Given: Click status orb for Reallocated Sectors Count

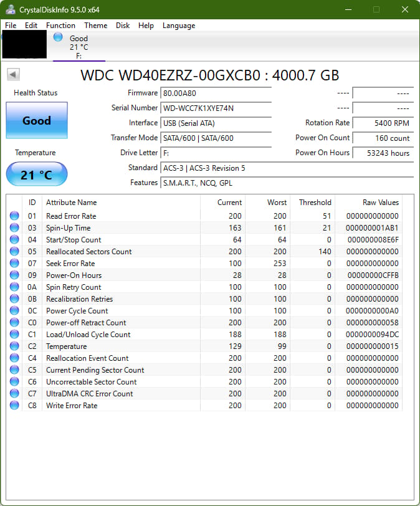Looking at the screenshot, I should point(14,251).
